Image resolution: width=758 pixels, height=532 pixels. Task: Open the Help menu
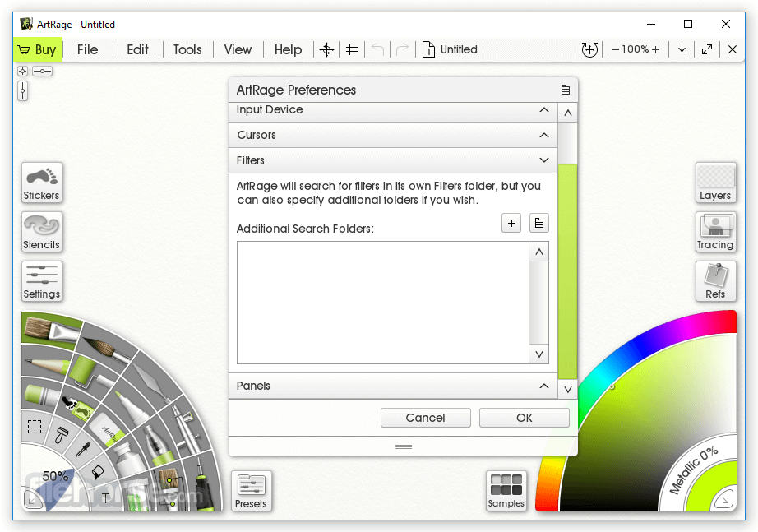click(x=288, y=49)
